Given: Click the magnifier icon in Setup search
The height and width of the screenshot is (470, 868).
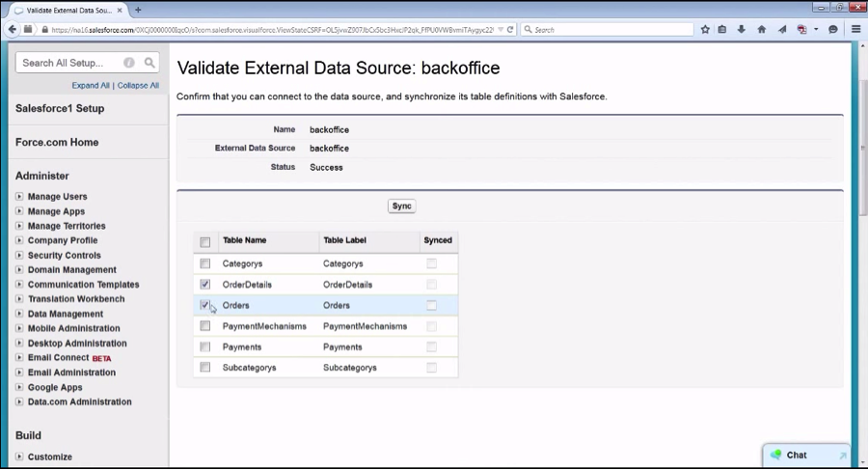Looking at the screenshot, I should 149,63.
